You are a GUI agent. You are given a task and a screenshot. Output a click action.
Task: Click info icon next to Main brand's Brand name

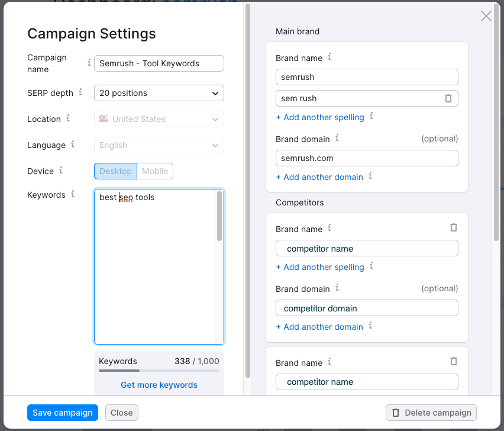pyautogui.click(x=329, y=57)
